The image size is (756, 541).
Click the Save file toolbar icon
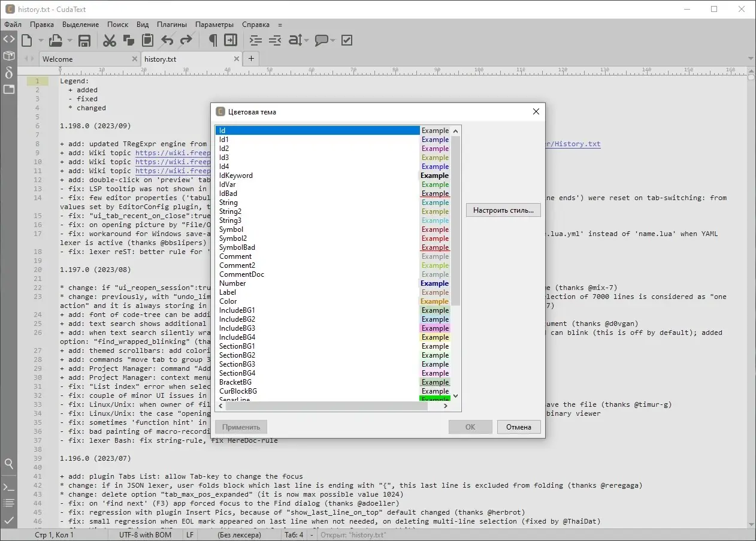pyautogui.click(x=84, y=41)
